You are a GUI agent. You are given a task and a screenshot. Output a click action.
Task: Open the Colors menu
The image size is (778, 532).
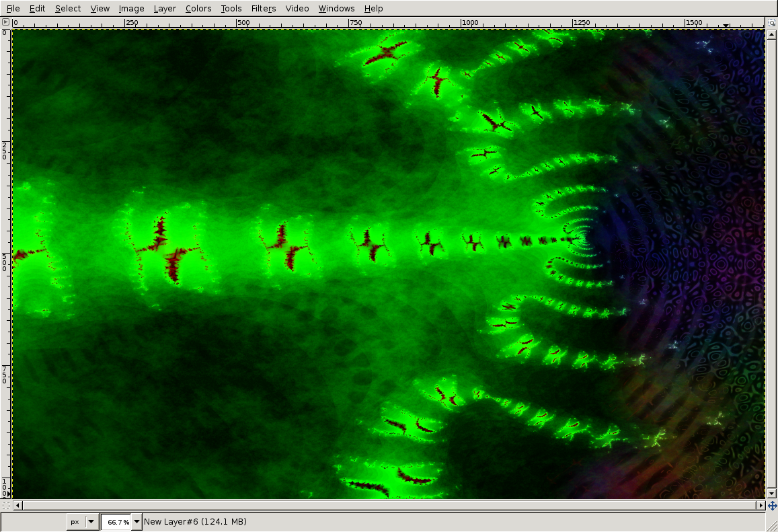tap(198, 9)
